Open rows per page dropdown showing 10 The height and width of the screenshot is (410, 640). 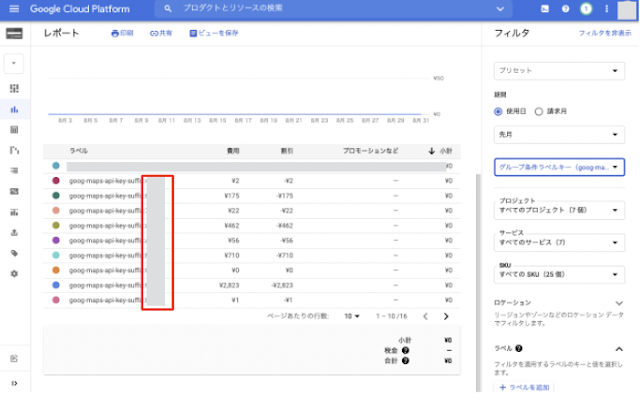[x=352, y=316]
